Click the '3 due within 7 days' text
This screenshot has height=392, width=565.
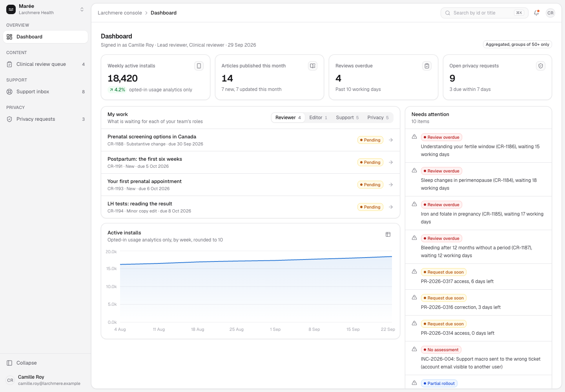tap(470, 89)
